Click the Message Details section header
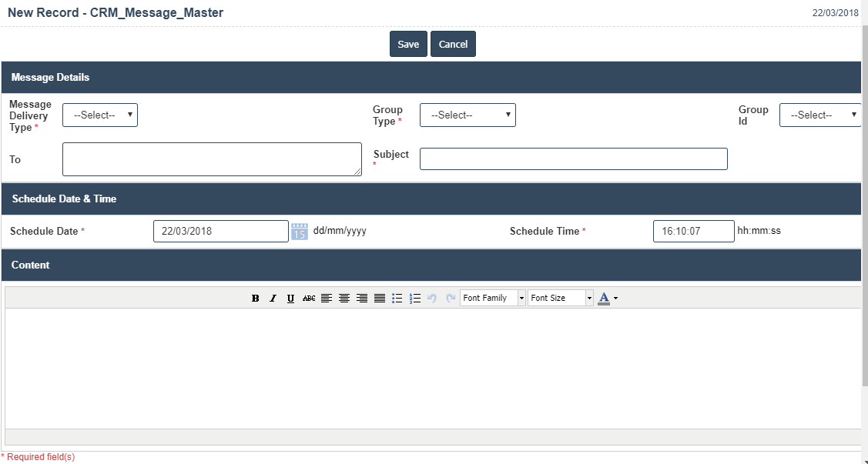The image size is (868, 464). (431, 78)
